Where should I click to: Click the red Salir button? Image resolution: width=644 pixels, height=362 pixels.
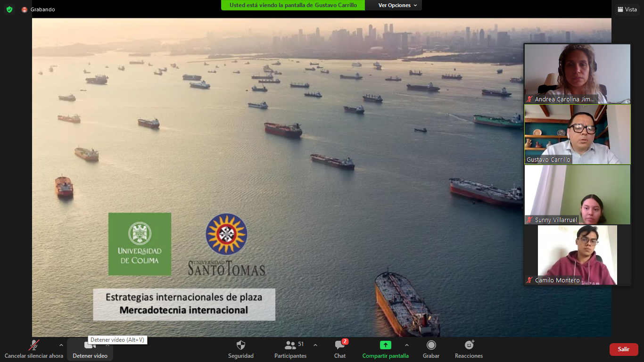(x=623, y=349)
